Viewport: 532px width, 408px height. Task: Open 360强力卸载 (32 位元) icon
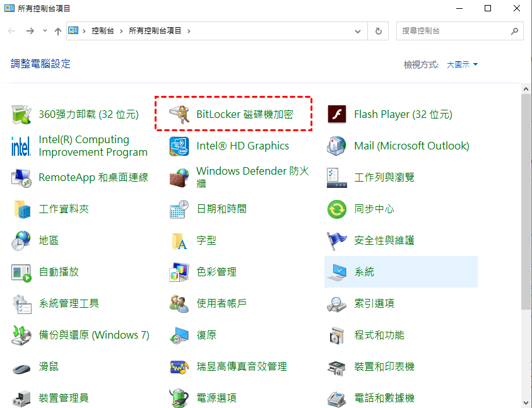tap(21, 114)
